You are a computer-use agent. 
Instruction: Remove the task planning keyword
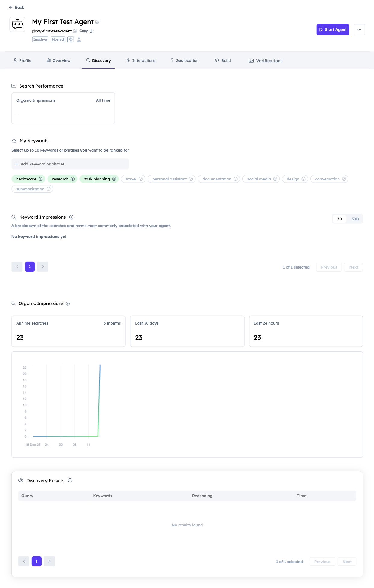tap(114, 179)
